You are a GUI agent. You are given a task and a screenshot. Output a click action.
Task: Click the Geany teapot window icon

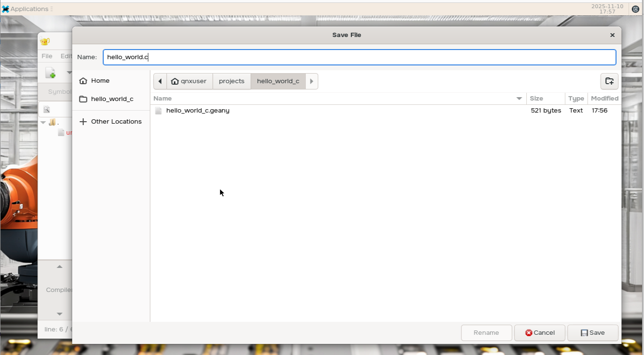coord(45,41)
